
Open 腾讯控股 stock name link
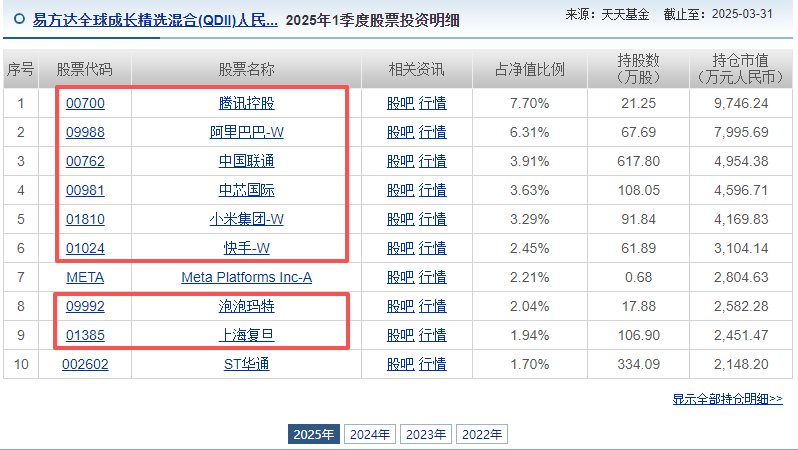coord(246,103)
